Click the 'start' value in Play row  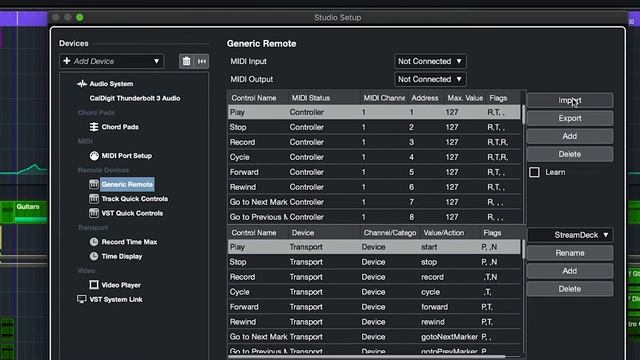(429, 247)
